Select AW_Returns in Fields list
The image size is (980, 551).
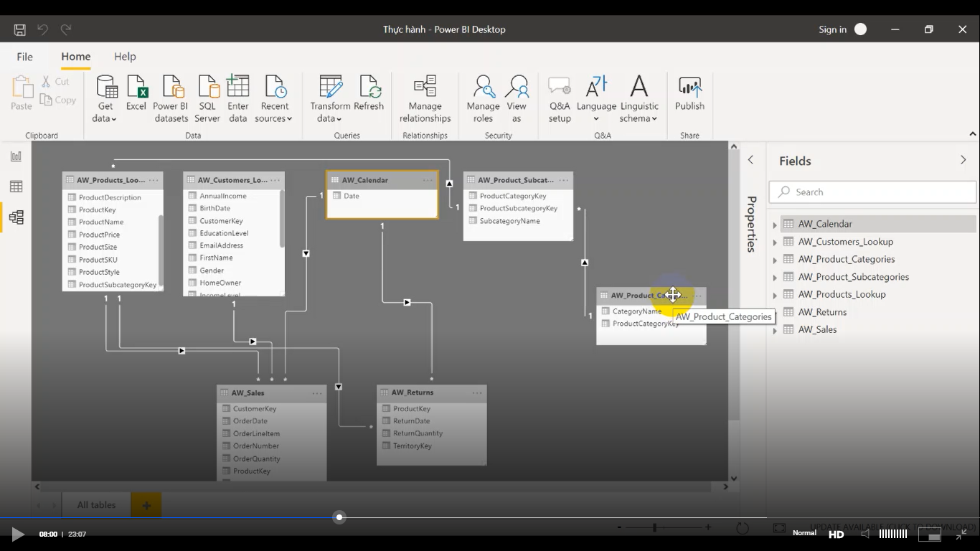[x=822, y=312]
